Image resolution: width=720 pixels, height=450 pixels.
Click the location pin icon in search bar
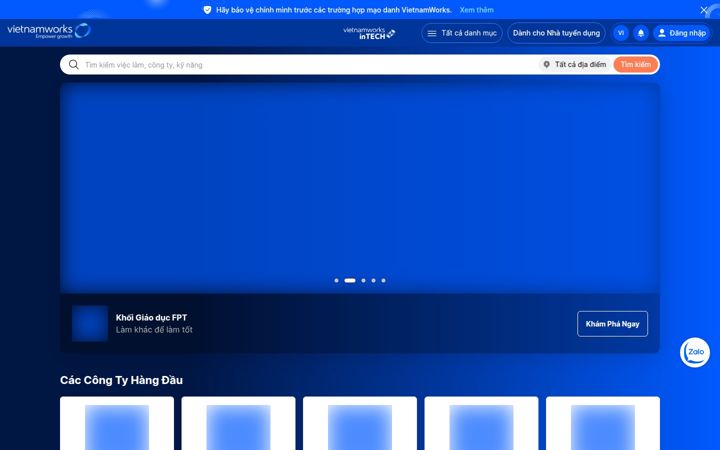click(x=546, y=65)
